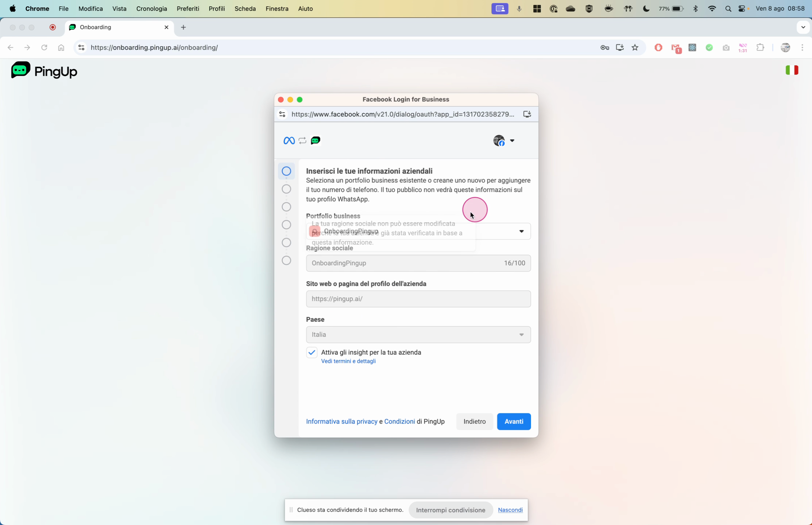Screen dimensions: 812x525
Task: Click the PingUp chat icon next to Meta logo
Action: tap(316, 140)
